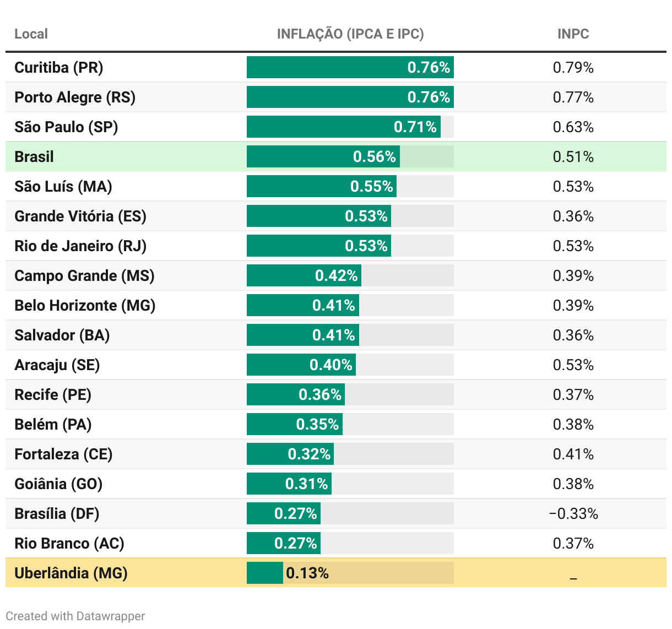This screenshot has width=672, height=629.
Task: Click Aracaju INPC value 0.53%
Action: (x=573, y=365)
